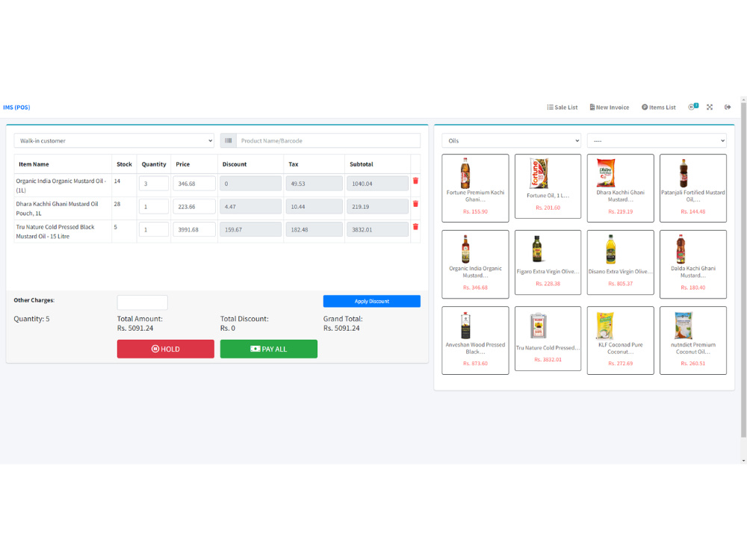This screenshot has width=747, height=560.
Task: Edit price field showing 3991.68
Action: coord(194,229)
